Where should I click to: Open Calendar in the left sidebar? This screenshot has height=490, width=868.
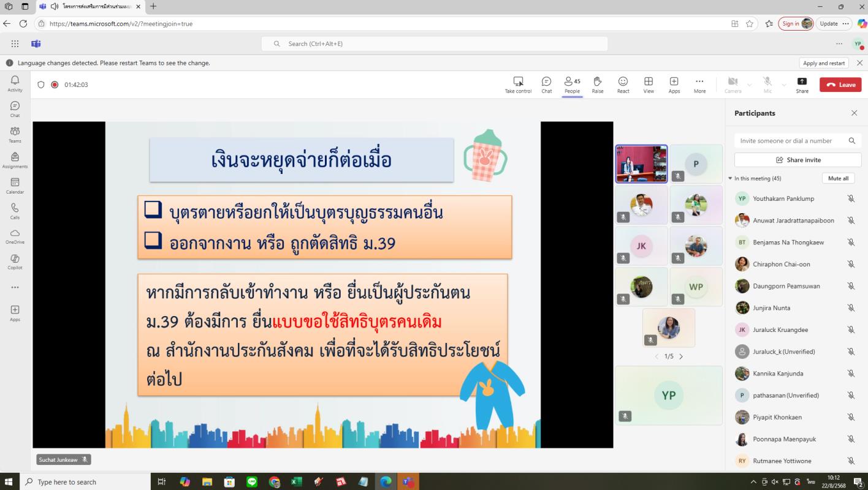coord(15,186)
